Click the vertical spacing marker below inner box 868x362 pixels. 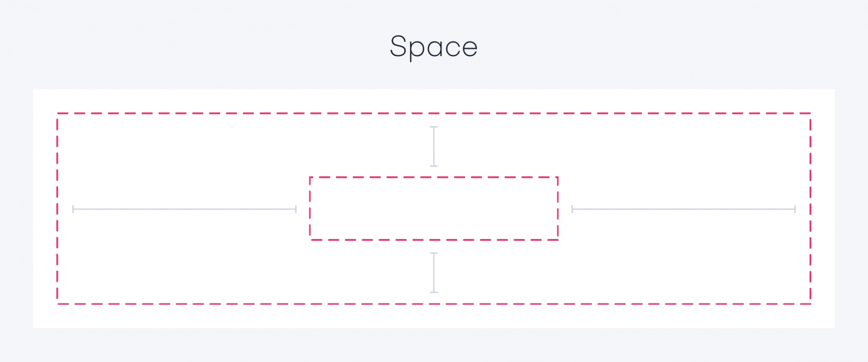tap(434, 273)
